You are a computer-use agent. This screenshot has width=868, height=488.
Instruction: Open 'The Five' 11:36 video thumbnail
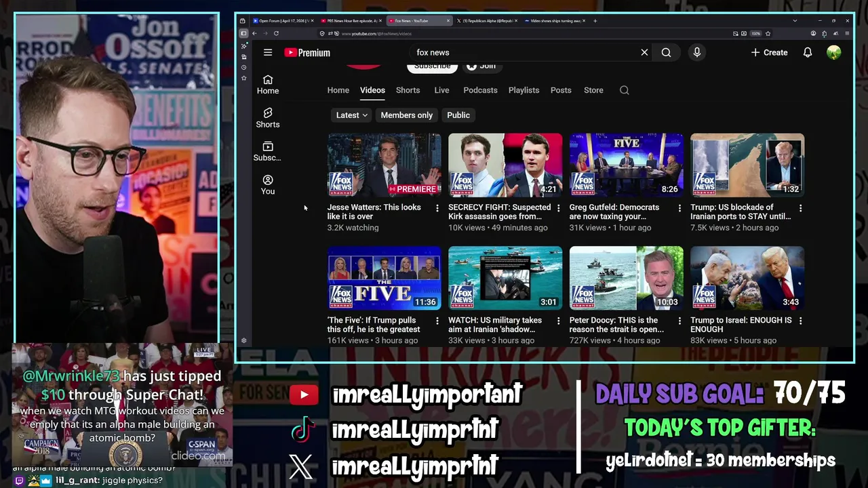coord(384,278)
